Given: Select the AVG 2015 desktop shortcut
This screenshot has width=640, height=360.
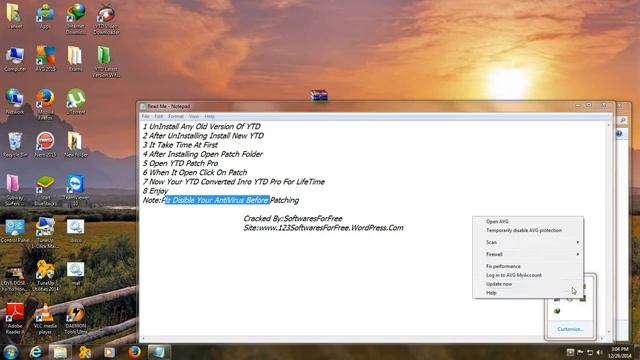Looking at the screenshot, I should tap(45, 58).
